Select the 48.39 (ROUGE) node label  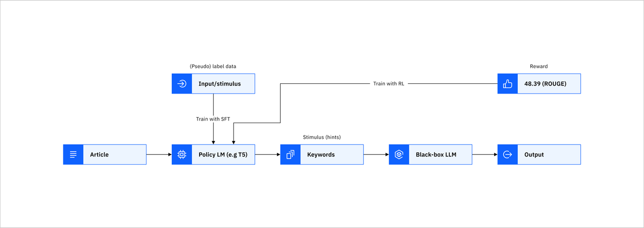click(545, 84)
